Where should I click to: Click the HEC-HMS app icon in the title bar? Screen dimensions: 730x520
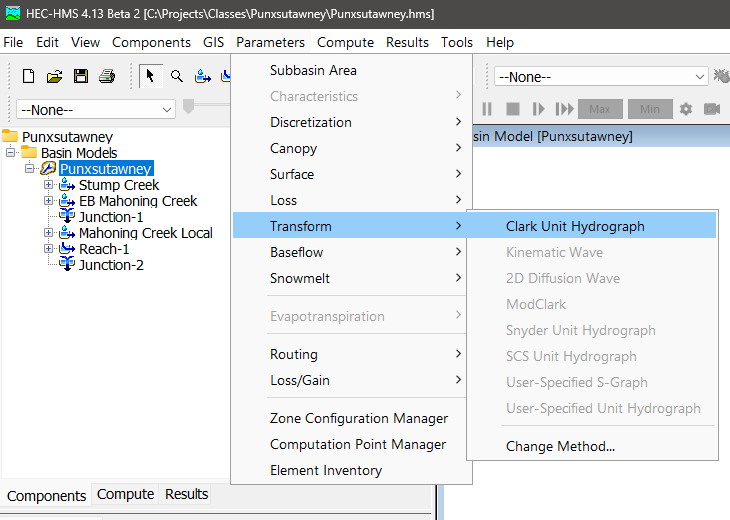point(13,13)
